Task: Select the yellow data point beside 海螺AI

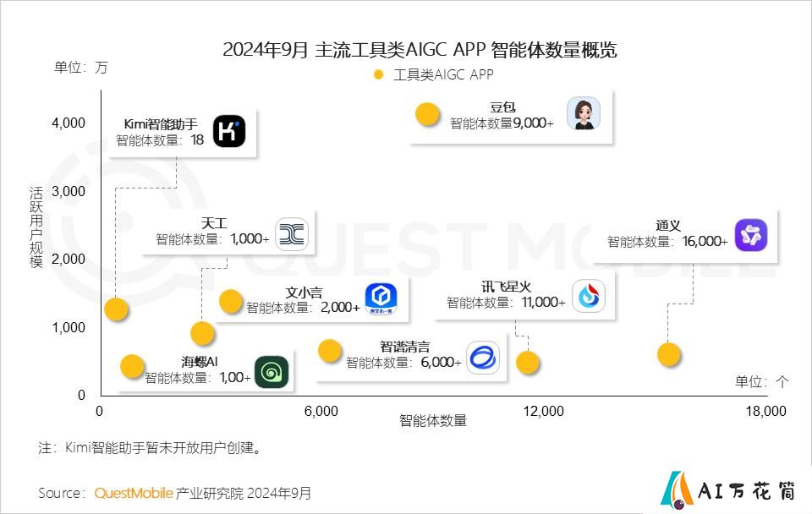Action: [x=132, y=366]
